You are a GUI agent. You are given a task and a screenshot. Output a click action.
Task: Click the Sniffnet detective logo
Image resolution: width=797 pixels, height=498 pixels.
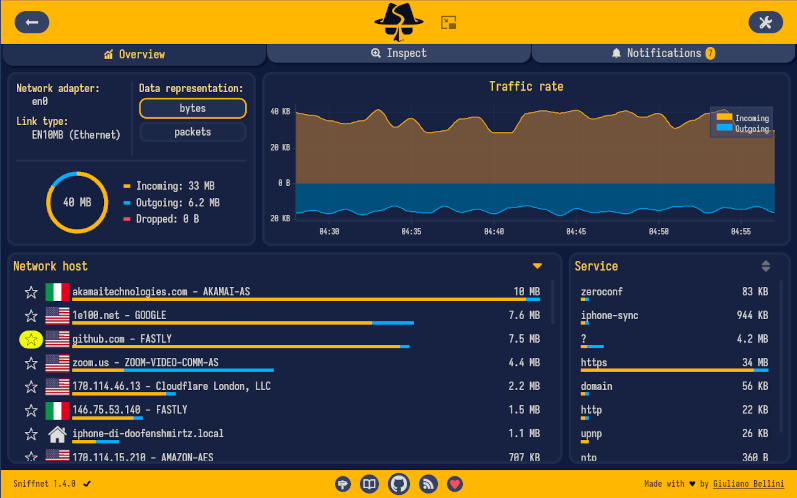click(399, 21)
